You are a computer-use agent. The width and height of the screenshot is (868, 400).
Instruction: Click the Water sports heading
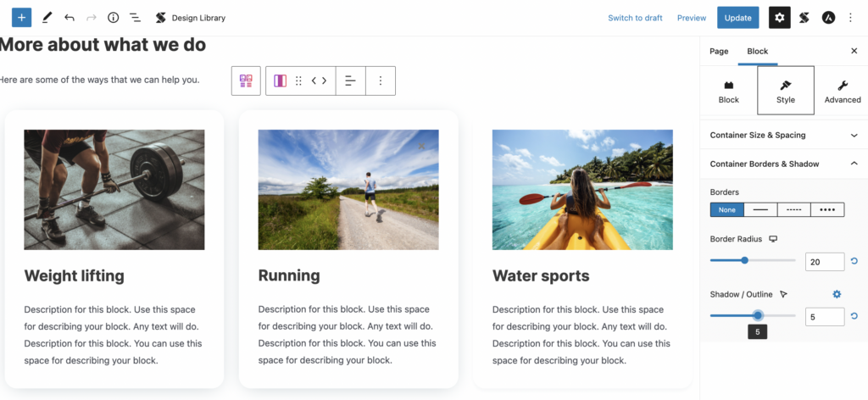coord(541,275)
